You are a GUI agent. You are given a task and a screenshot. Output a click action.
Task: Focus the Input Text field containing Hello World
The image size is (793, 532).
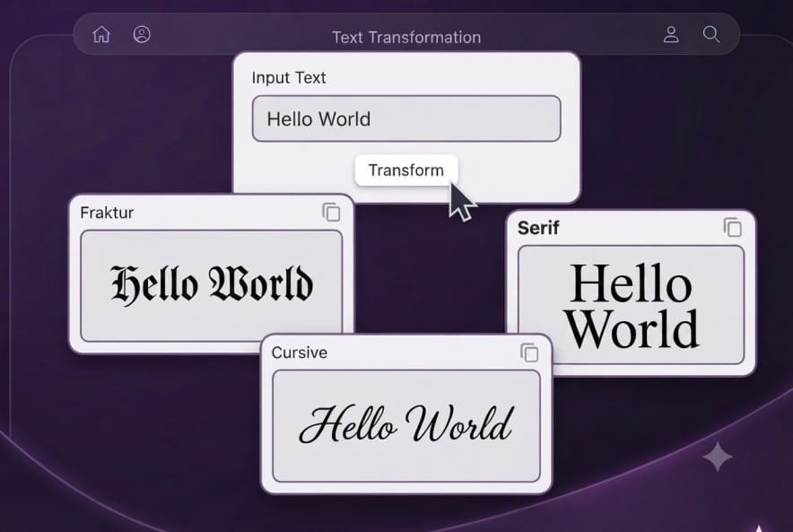pyautogui.click(x=406, y=118)
